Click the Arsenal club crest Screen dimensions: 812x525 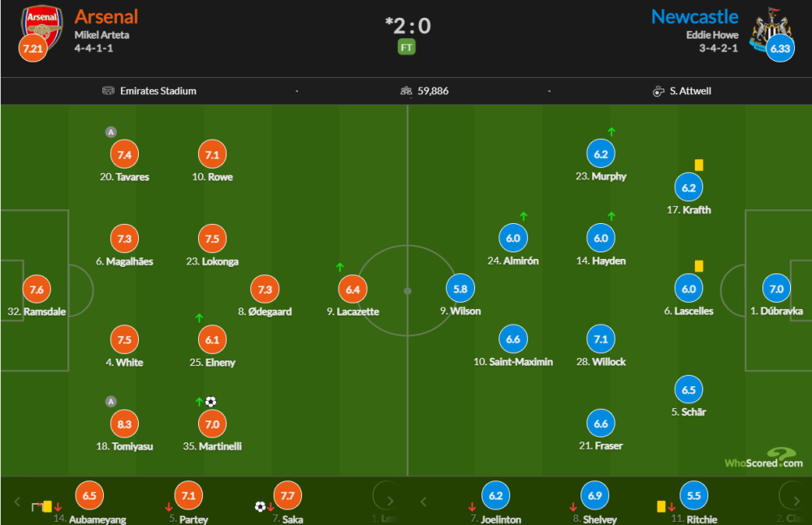pos(41,26)
